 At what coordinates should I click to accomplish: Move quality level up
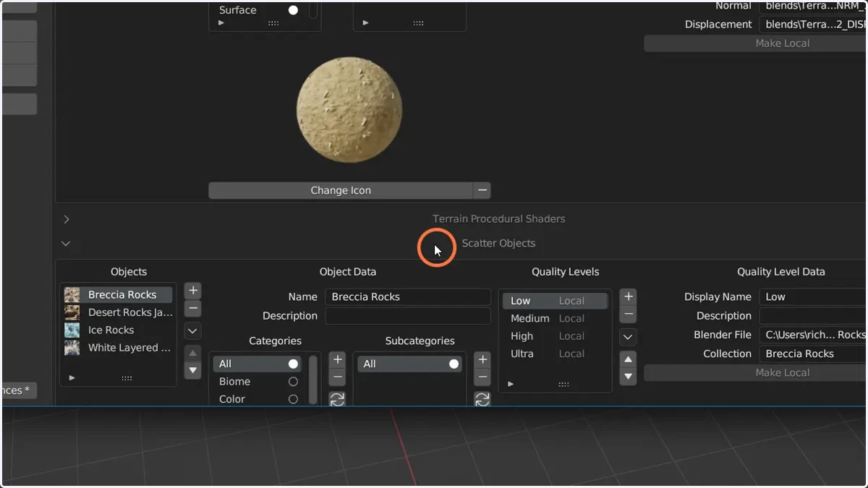coord(629,359)
